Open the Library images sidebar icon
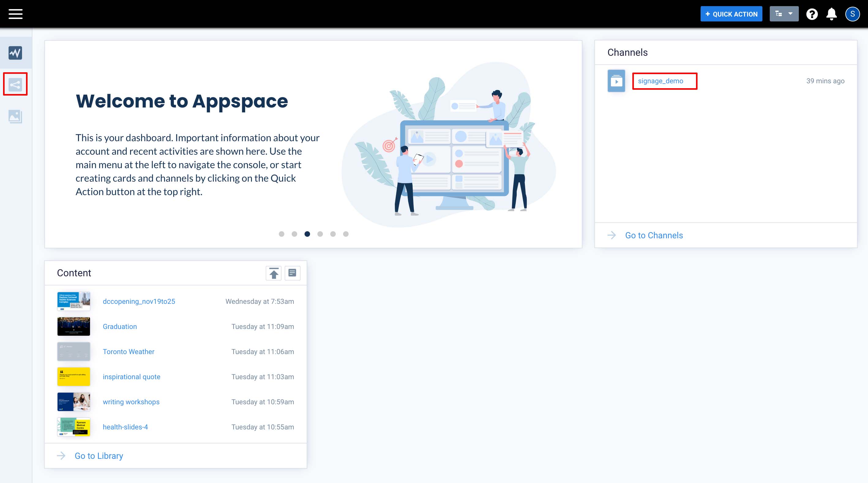This screenshot has height=483, width=868. pos(15,116)
